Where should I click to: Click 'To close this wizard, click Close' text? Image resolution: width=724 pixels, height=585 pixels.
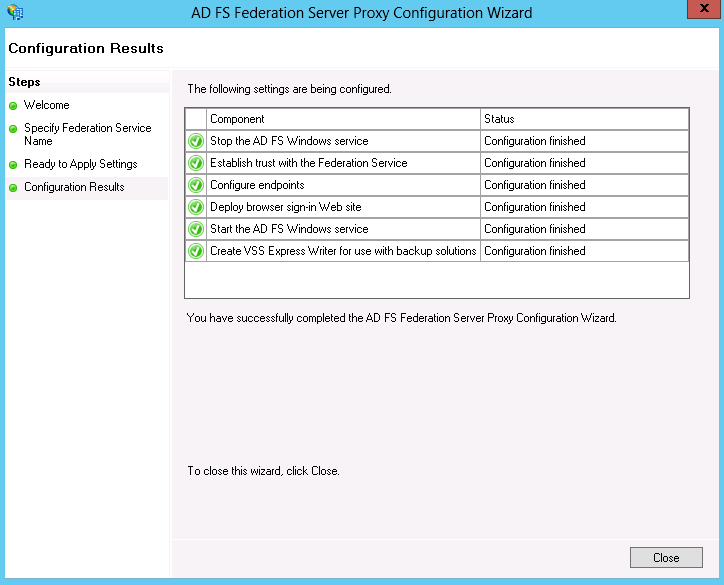263,471
